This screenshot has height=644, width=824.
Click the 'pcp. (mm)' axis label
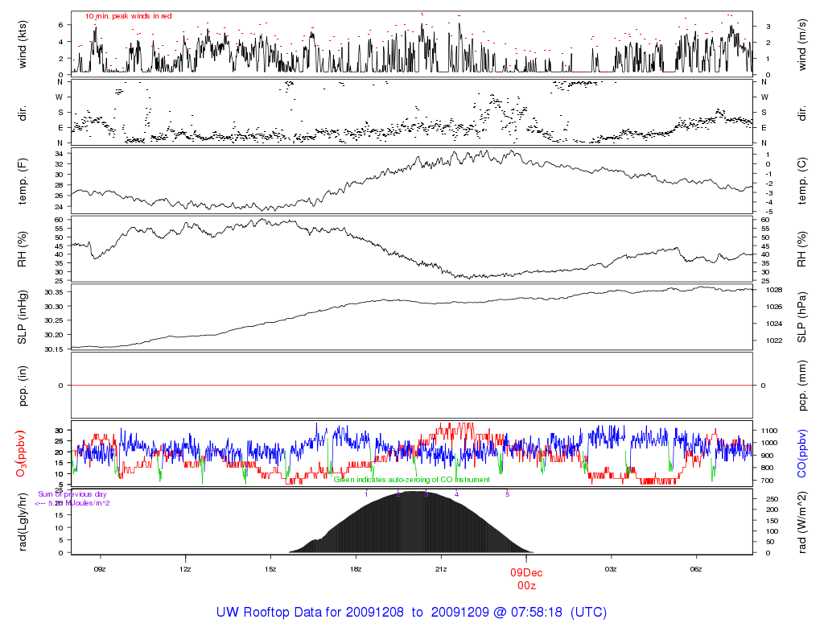click(802, 386)
